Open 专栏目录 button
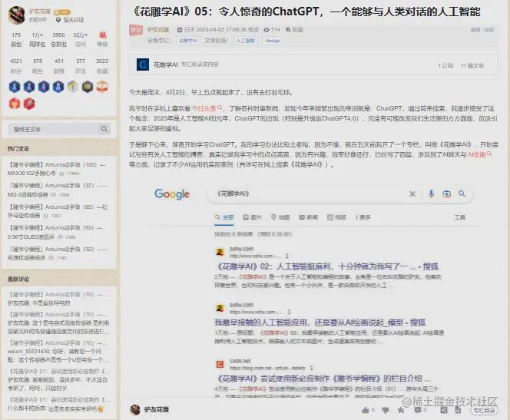Viewport: 510px width, 420px height. click(484, 410)
